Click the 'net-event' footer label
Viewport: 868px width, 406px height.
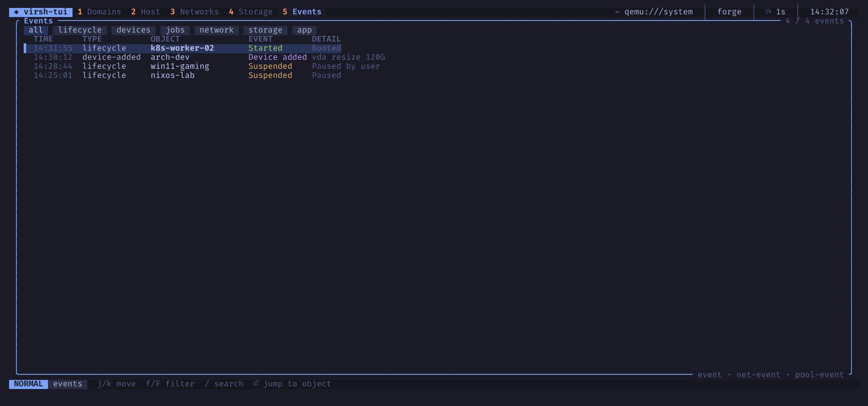point(758,375)
